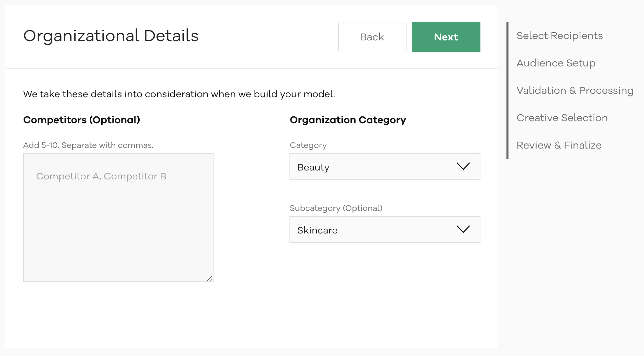Jump to the Audience Setup step
Image resolution: width=644 pixels, height=356 pixels.
[x=556, y=63]
